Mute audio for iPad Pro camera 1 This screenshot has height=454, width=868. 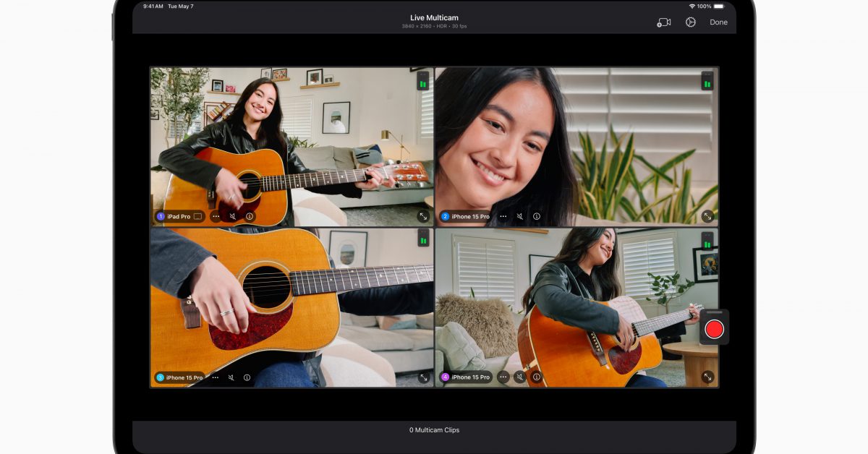pos(233,216)
